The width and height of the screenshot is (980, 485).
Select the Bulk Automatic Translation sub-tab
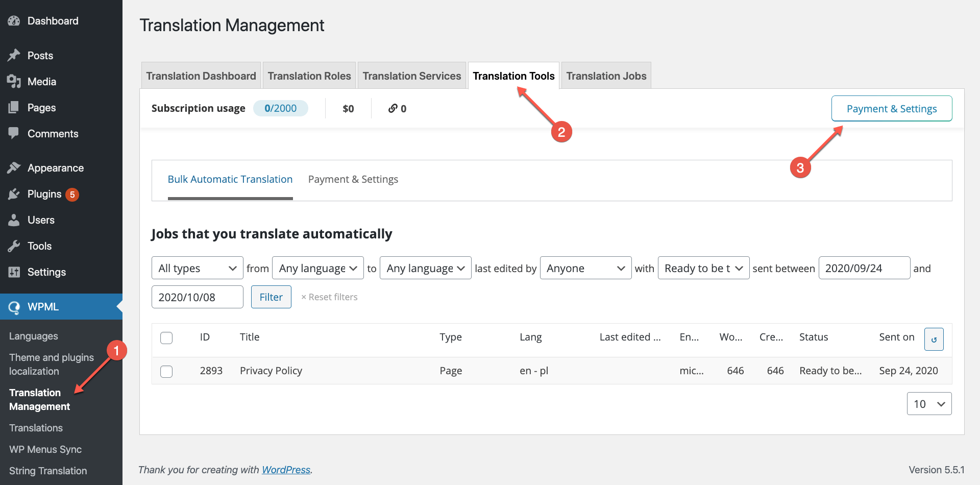[230, 179]
